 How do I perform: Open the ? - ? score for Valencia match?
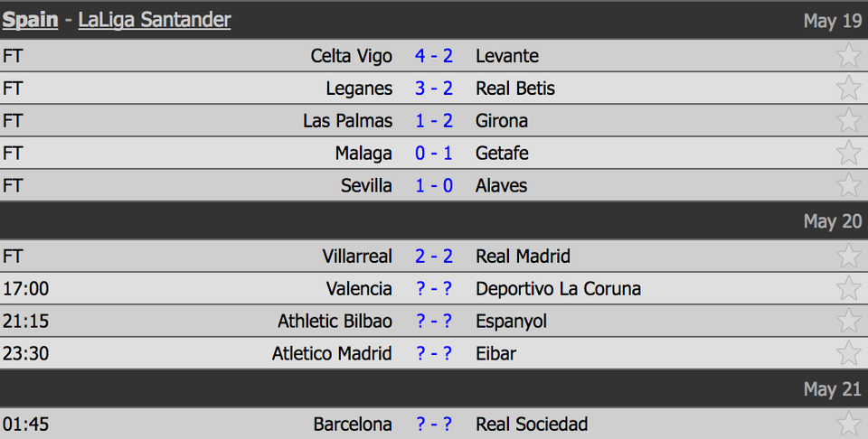coord(434,289)
